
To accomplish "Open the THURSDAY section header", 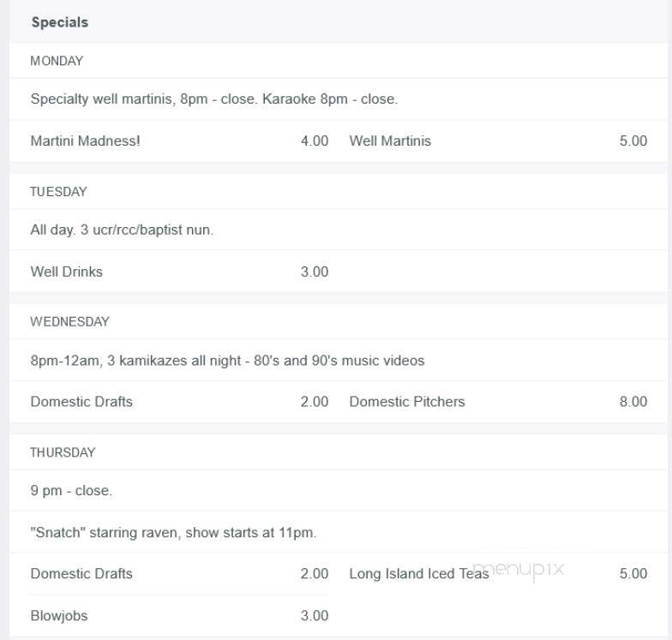I will [63, 452].
